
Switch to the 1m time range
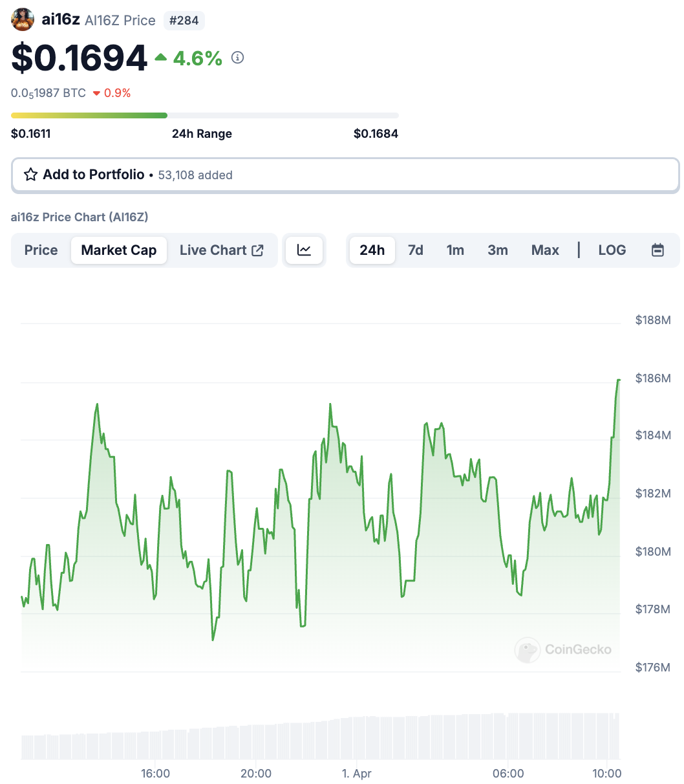pyautogui.click(x=455, y=250)
